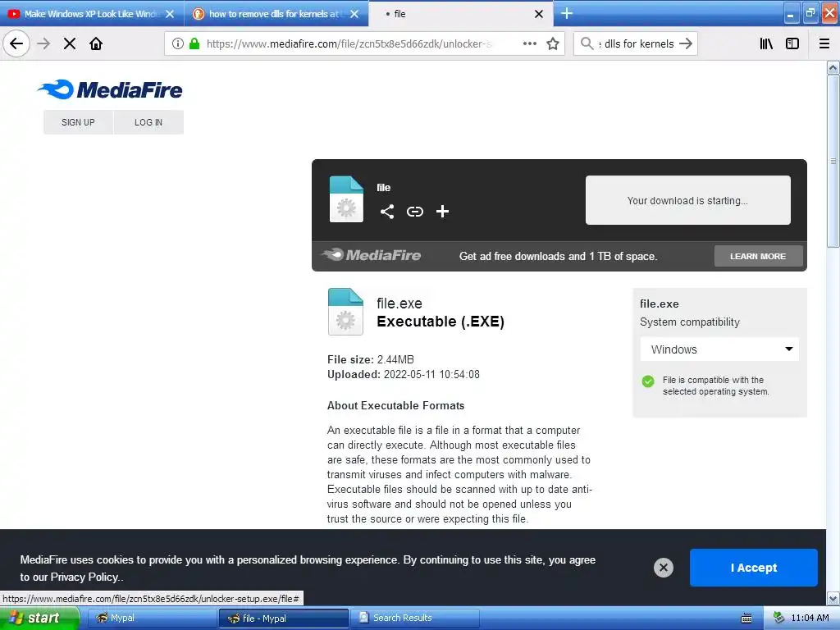Open a new tab with plus button
The width and height of the screenshot is (840, 630).
[566, 13]
